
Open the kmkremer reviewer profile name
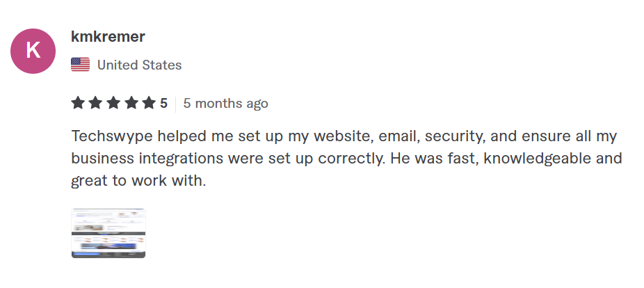pyautogui.click(x=108, y=36)
